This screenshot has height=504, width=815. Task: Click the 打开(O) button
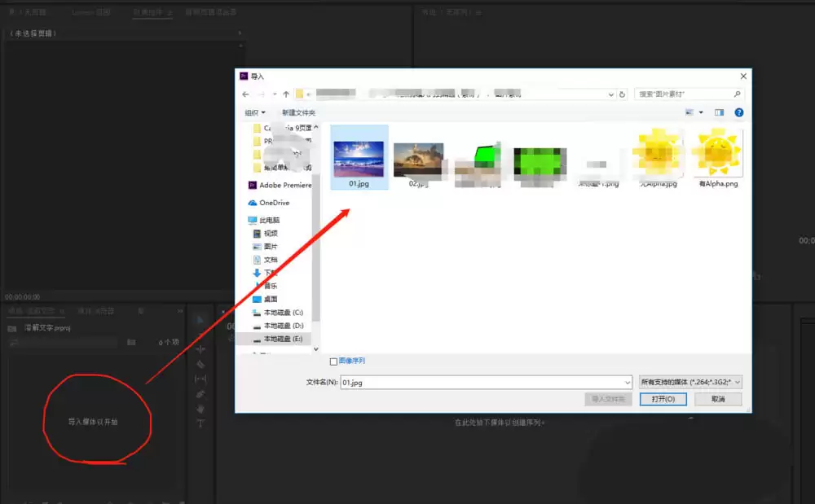(663, 399)
